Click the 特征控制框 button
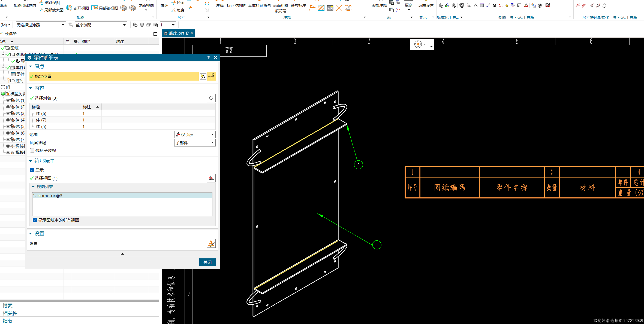 [236, 5]
